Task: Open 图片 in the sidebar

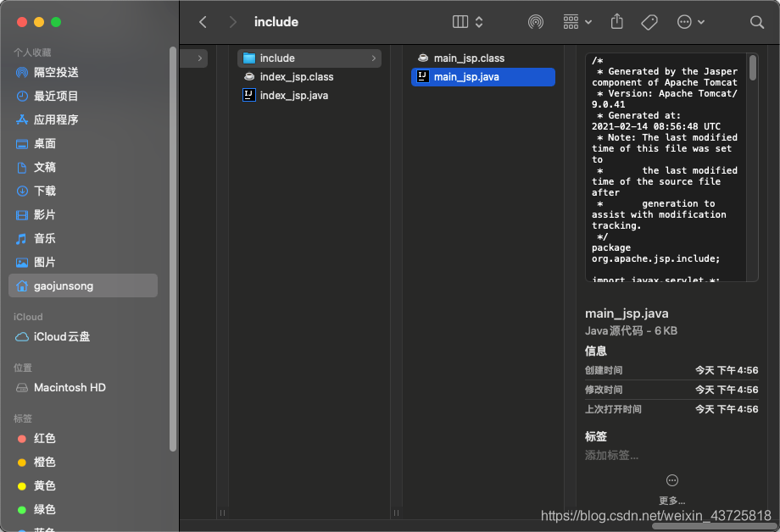Action: [x=83, y=263]
